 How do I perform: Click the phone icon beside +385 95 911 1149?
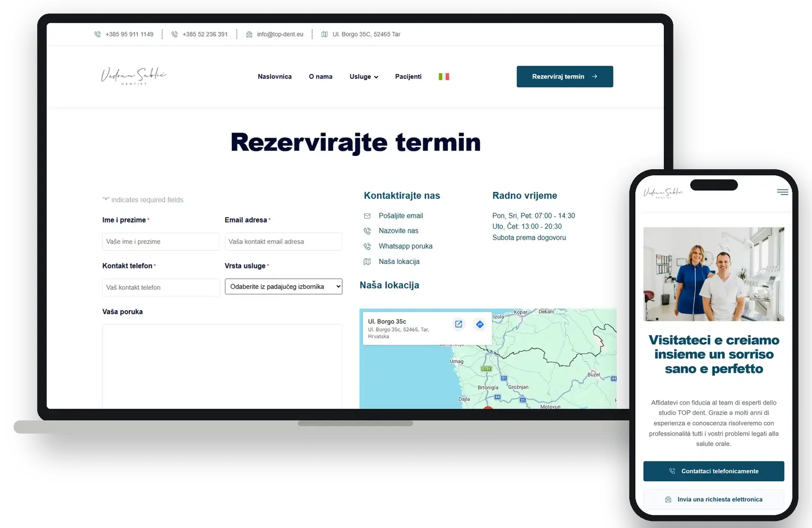[97, 35]
